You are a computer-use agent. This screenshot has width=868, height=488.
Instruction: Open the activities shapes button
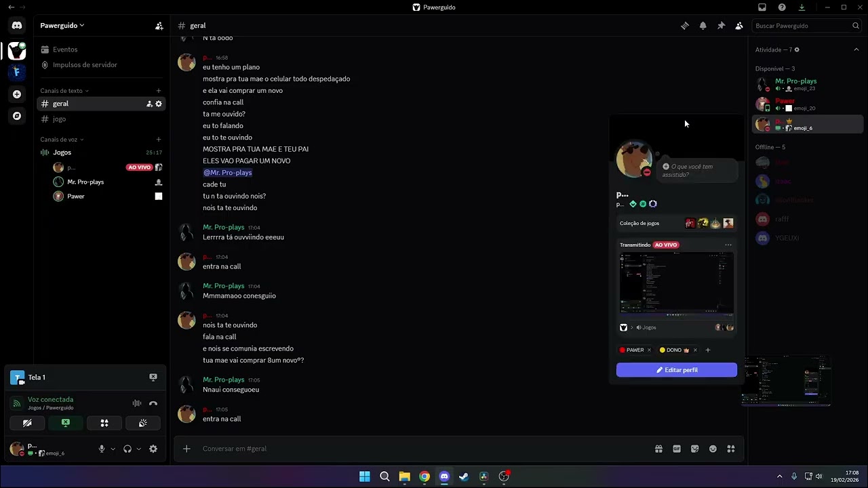point(104,423)
